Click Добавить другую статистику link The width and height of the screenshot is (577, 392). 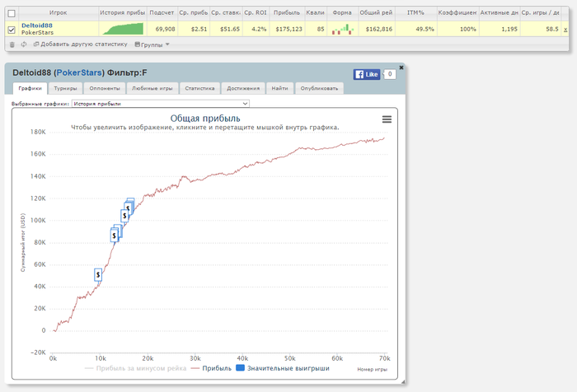81,44
